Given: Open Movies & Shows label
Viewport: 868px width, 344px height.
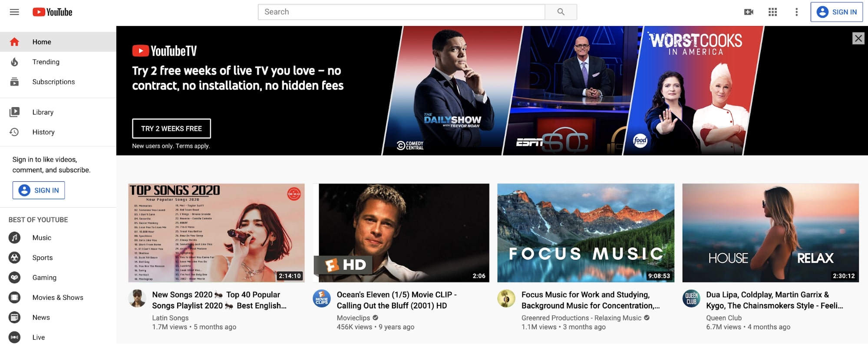Looking at the screenshot, I should coord(58,298).
